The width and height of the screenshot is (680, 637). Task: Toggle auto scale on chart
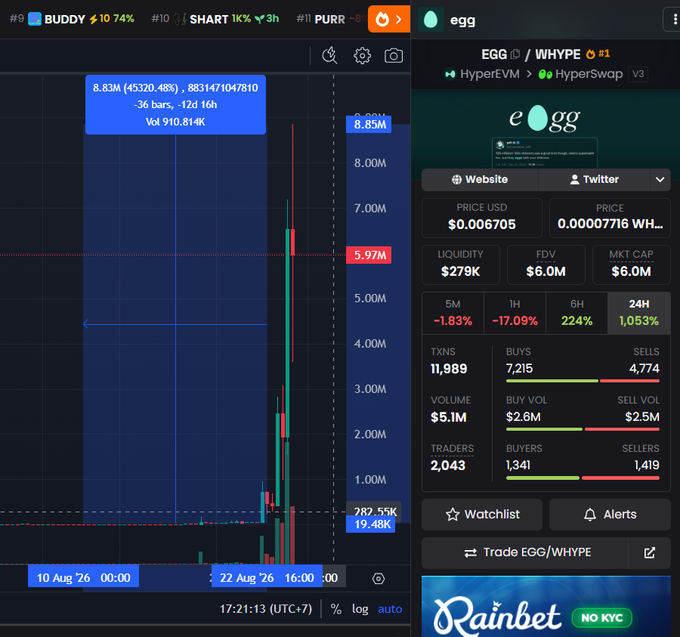pos(390,609)
